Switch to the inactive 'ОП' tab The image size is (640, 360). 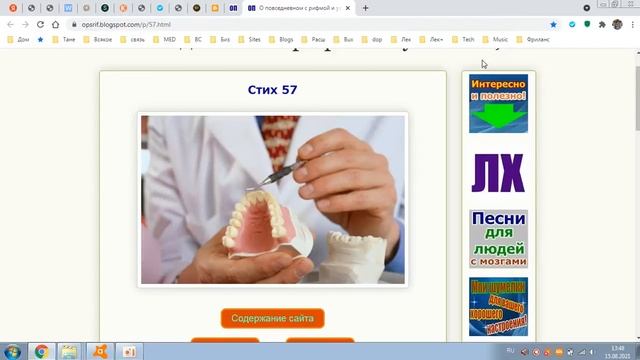pyautogui.click(x=233, y=8)
